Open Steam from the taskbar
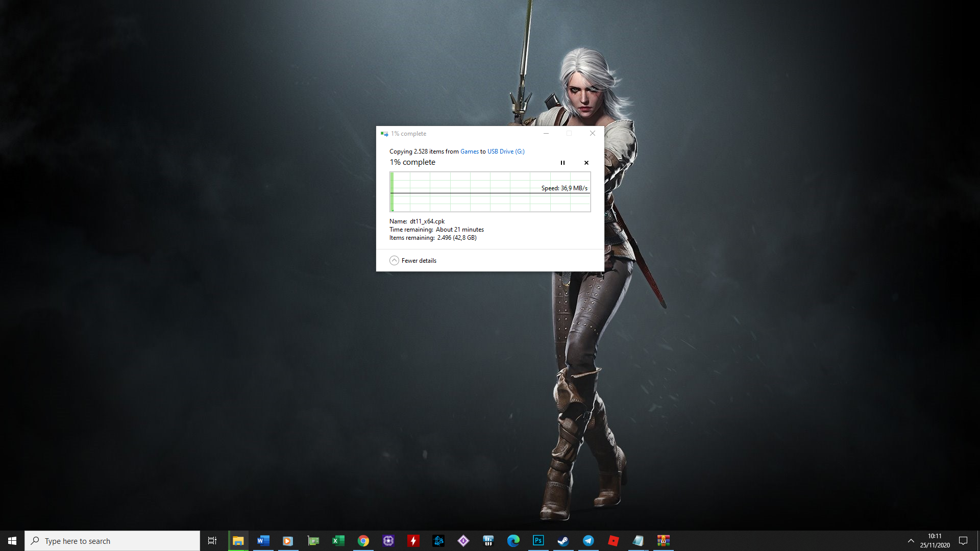The image size is (980, 551). click(x=563, y=541)
